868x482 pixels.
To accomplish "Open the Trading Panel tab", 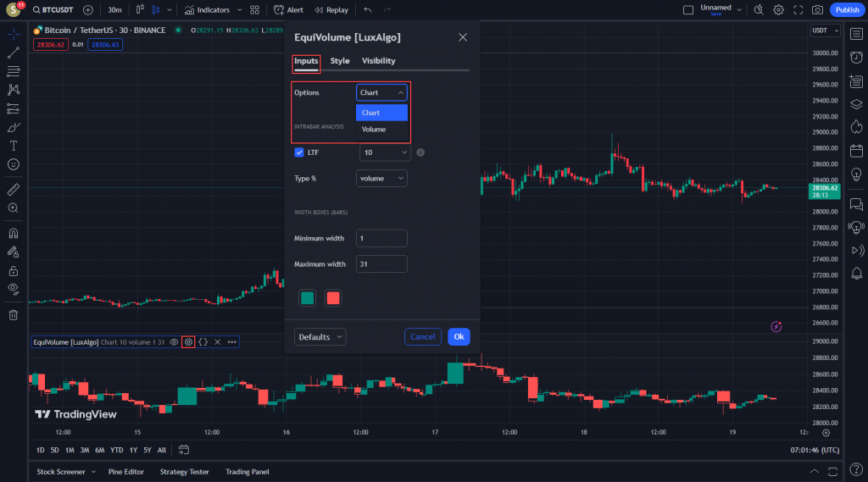I will point(248,472).
